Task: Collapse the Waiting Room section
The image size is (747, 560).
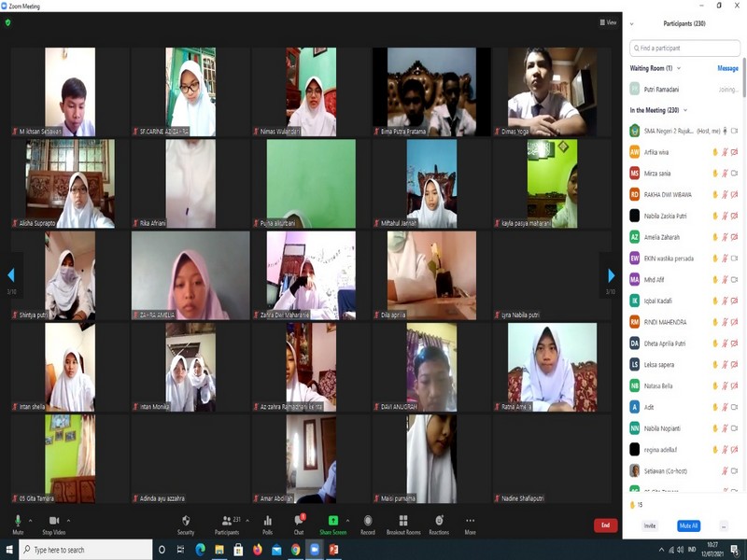Action: click(x=679, y=68)
